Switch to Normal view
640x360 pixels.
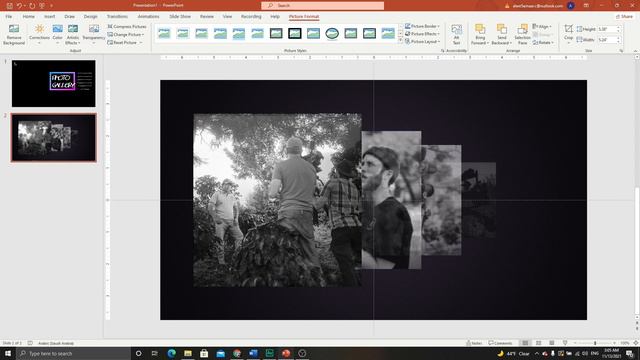525,343
